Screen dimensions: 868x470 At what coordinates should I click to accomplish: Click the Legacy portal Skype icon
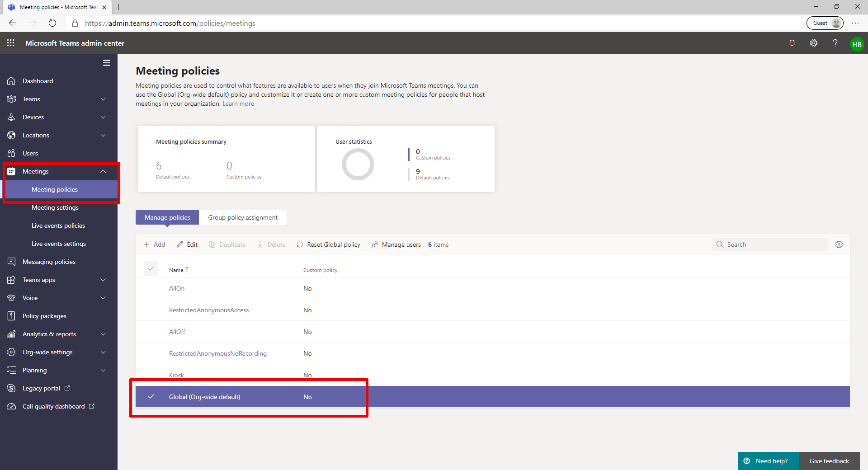tap(11, 388)
